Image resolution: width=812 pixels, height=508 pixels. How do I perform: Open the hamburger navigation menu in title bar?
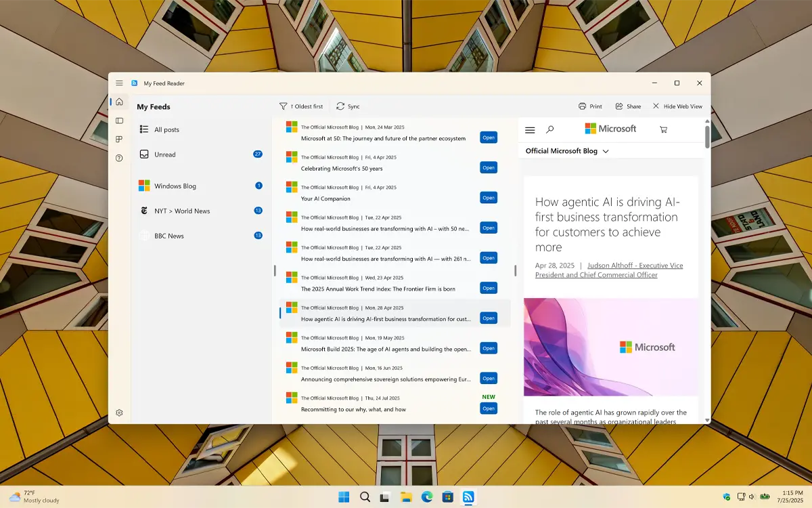119,83
